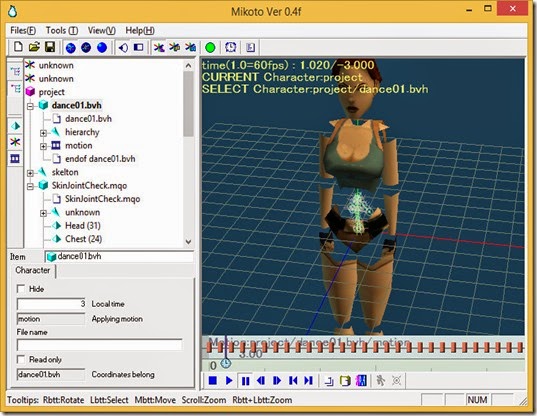Open the Help menu
This screenshot has height=416, width=537.
140,30
